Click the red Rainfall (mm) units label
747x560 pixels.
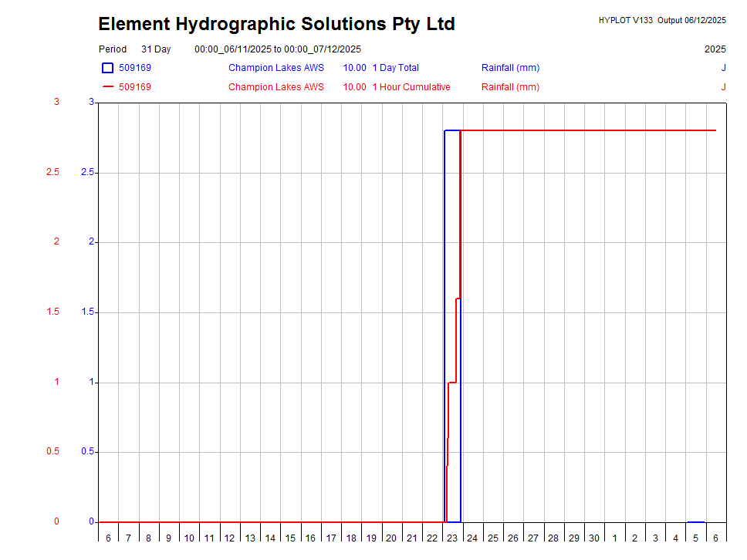pyautogui.click(x=510, y=87)
